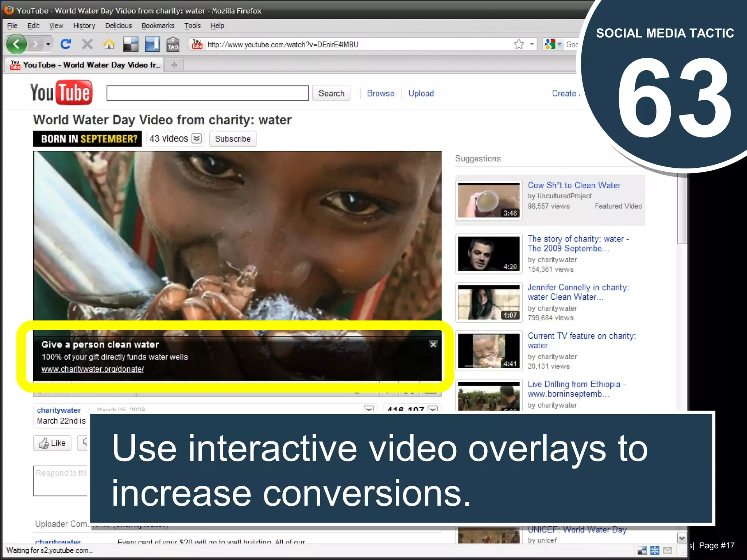Click the Give a person clean water headline

coord(100,345)
